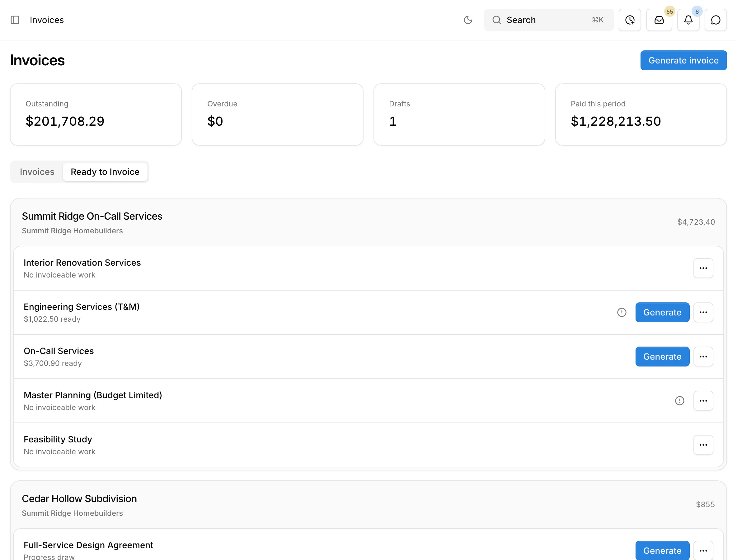Image resolution: width=737 pixels, height=560 pixels.
Task: Click the magnifier icon in the search box
Action: pos(496,20)
